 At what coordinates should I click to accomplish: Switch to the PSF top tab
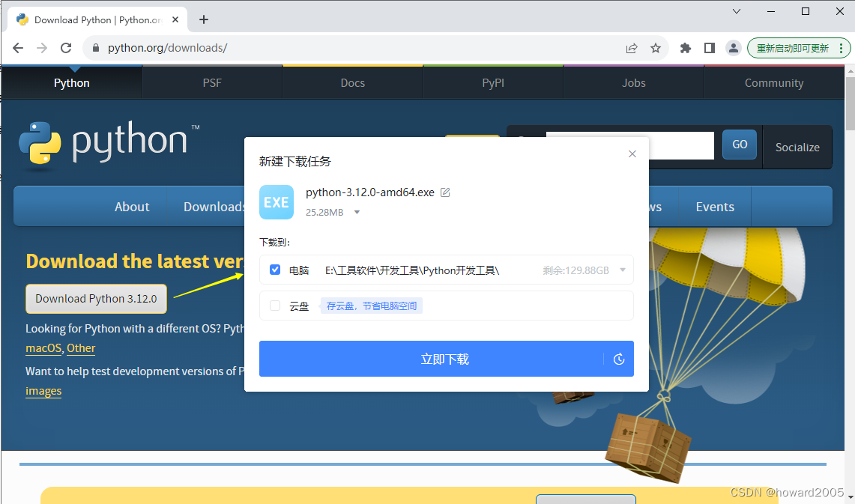click(x=212, y=83)
